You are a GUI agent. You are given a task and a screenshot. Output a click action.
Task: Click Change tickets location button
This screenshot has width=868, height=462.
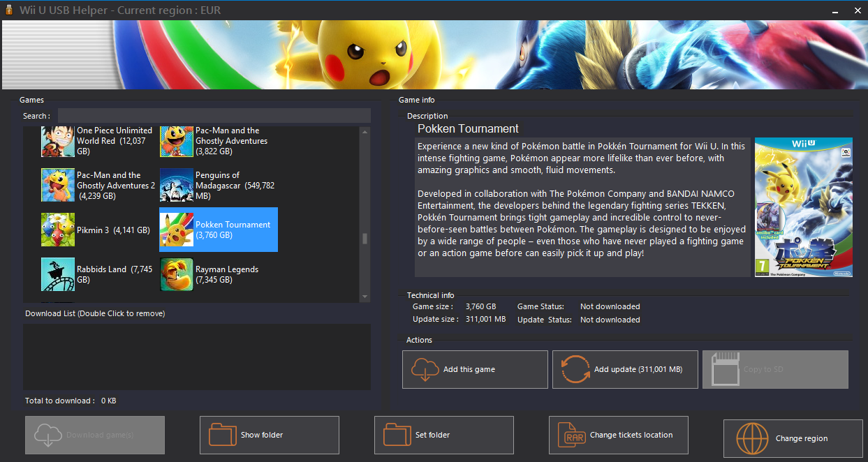(x=618, y=435)
